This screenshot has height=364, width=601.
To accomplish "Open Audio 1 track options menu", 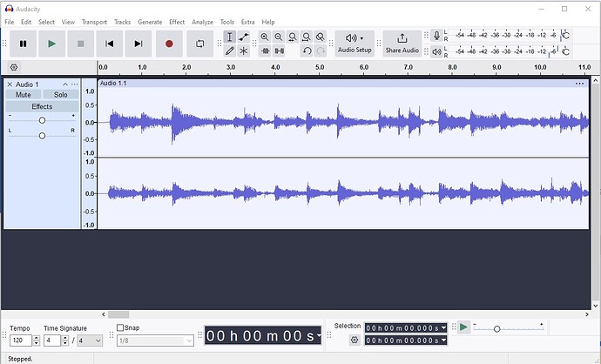I will tap(74, 84).
